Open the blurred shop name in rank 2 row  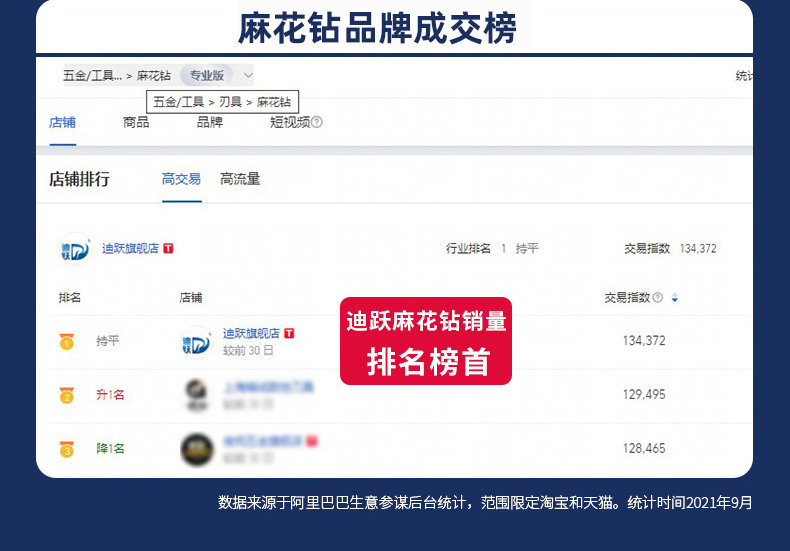[269, 387]
